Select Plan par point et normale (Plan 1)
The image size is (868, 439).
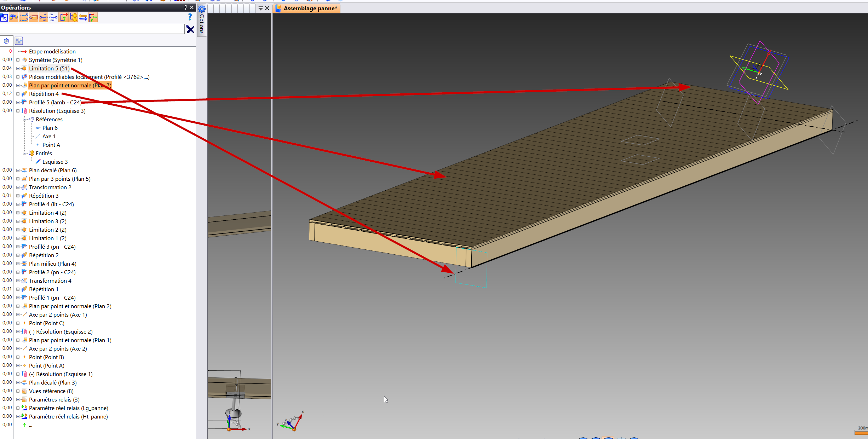(70, 340)
